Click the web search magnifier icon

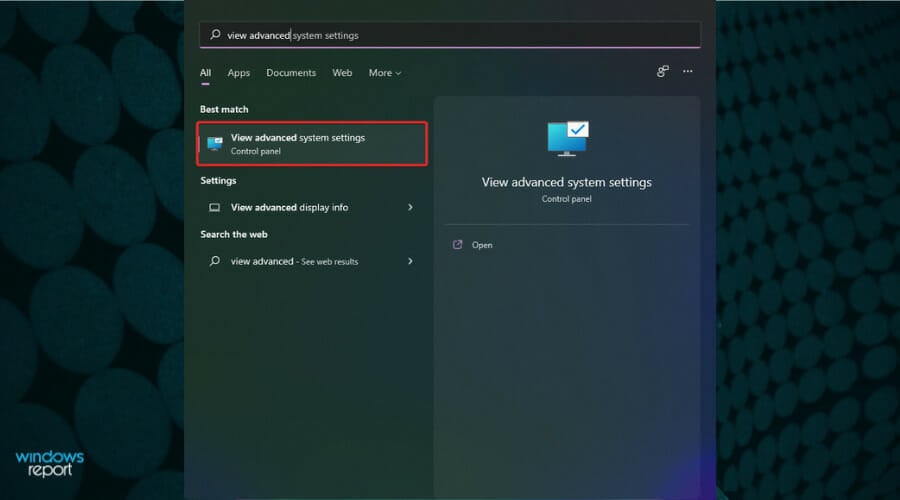pyautogui.click(x=214, y=261)
